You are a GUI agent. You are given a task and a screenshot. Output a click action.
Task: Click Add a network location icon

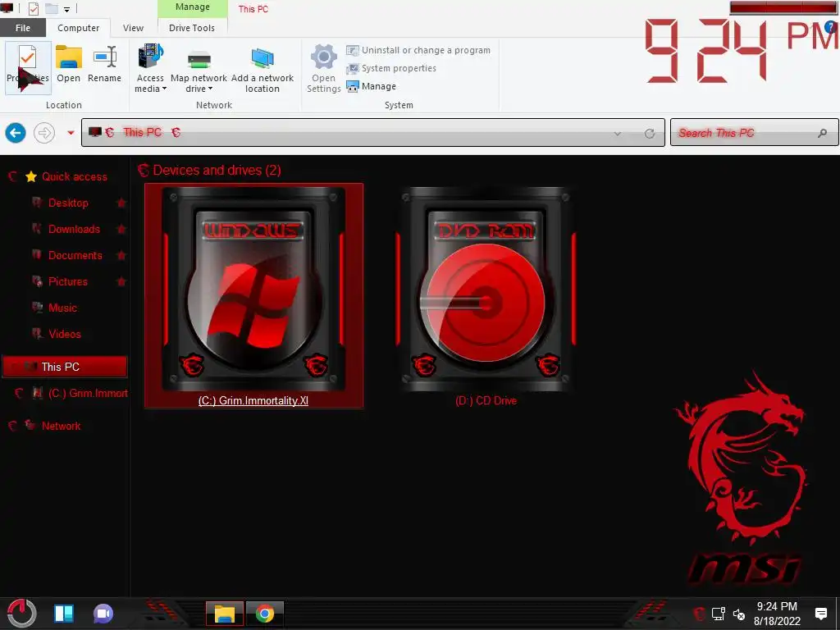(x=262, y=58)
